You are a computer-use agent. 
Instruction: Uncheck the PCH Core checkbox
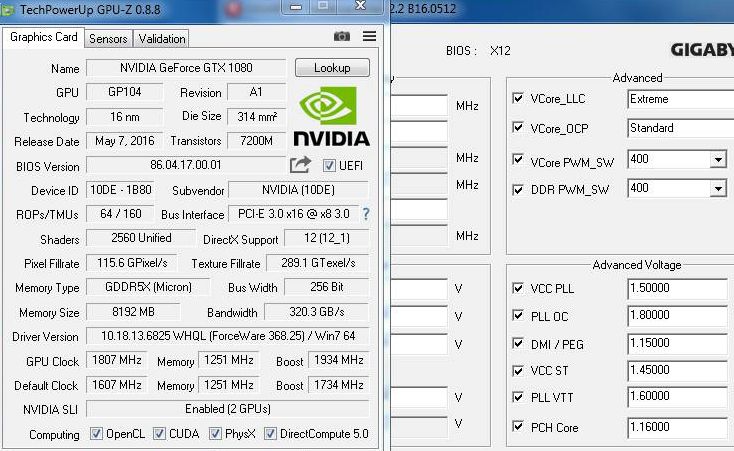518,426
